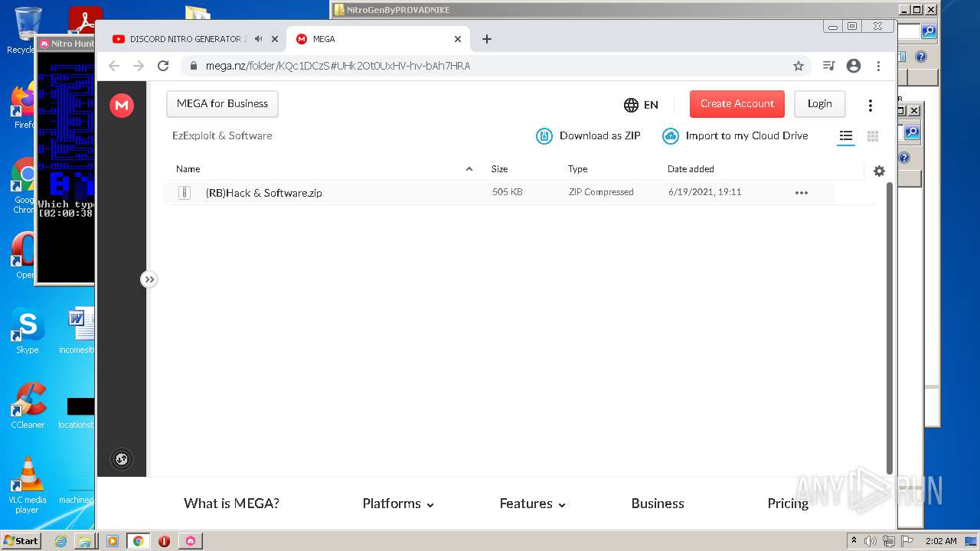Mute the Discord Nitro Generator tab audio

pyautogui.click(x=259, y=39)
